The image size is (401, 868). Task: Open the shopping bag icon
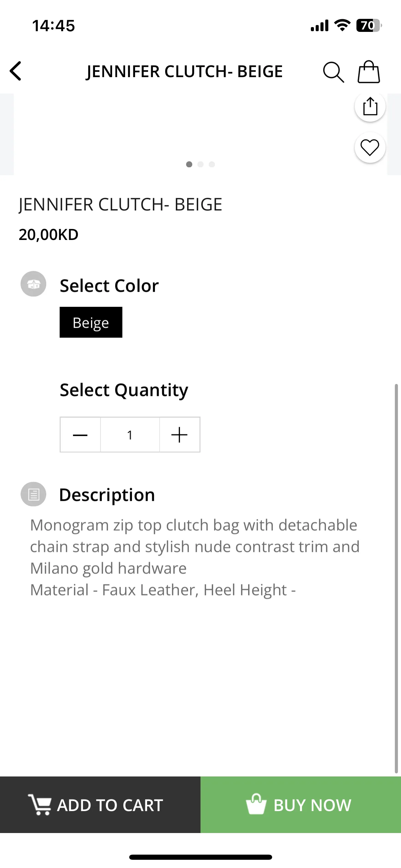tap(369, 72)
